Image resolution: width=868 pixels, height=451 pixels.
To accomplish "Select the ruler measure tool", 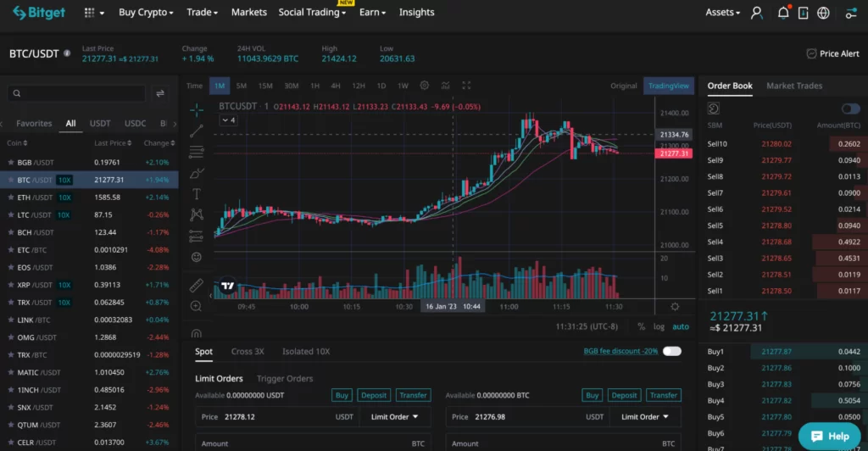I will pyautogui.click(x=197, y=285).
